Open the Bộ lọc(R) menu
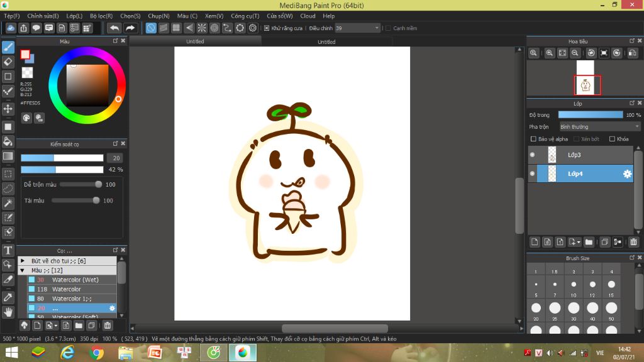Screen dimensions: 644x362 (x=101, y=16)
